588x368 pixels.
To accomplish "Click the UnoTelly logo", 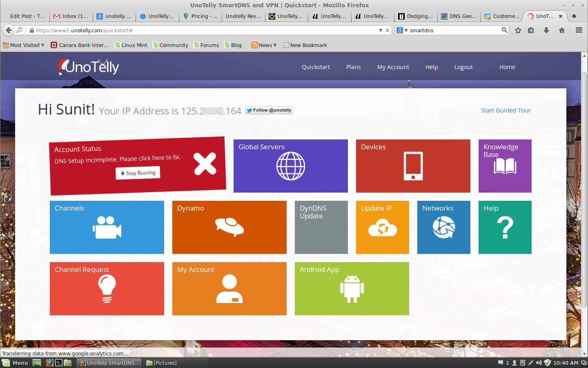I will tap(89, 67).
